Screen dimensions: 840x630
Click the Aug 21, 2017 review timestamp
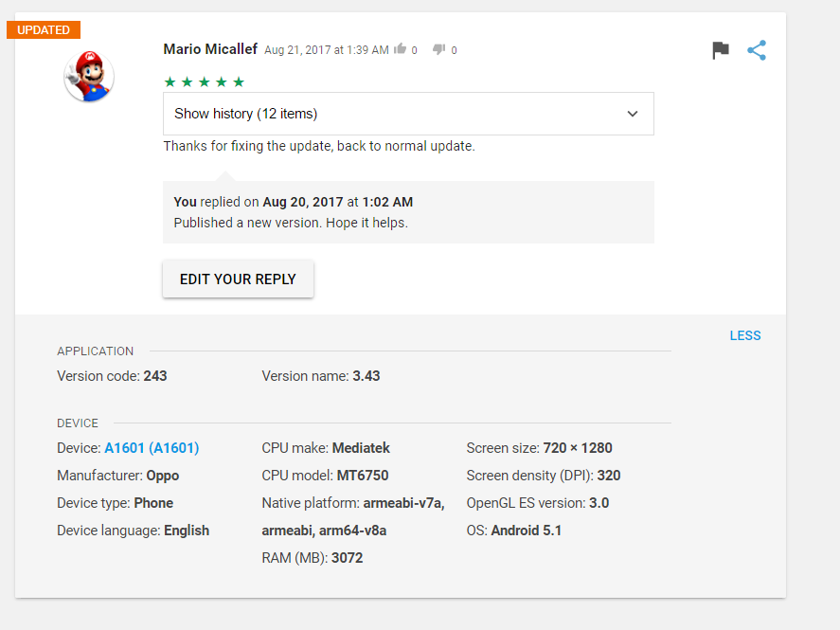tap(326, 50)
